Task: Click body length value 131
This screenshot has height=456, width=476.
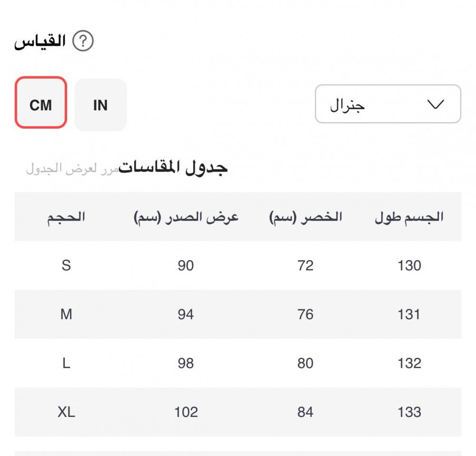Action: pyautogui.click(x=409, y=314)
